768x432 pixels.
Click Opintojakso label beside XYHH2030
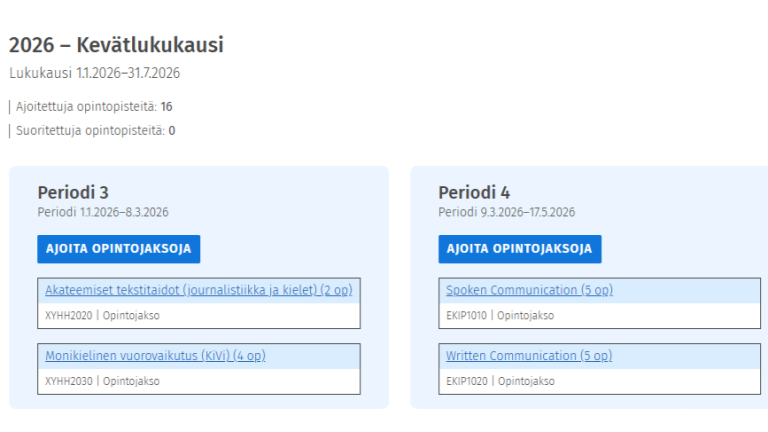pyautogui.click(x=131, y=381)
